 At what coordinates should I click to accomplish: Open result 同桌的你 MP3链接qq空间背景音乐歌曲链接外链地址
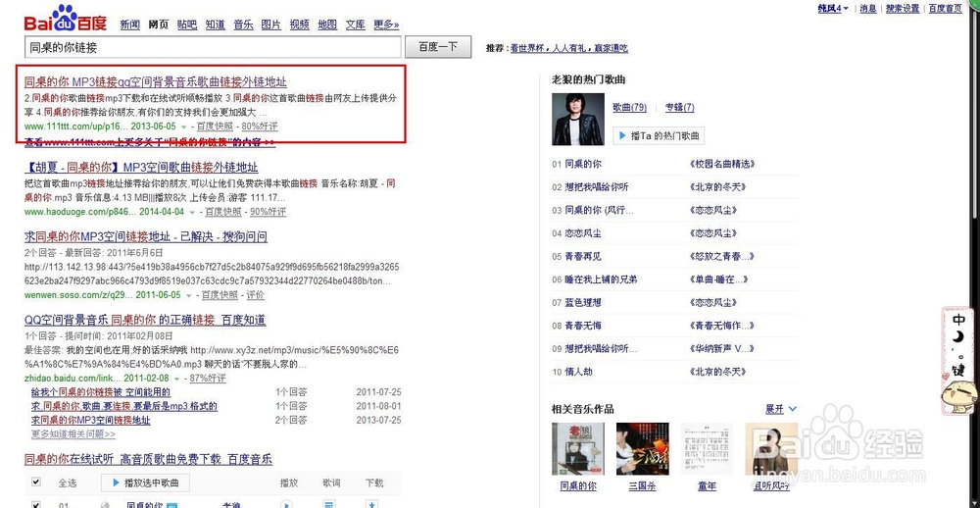[156, 82]
